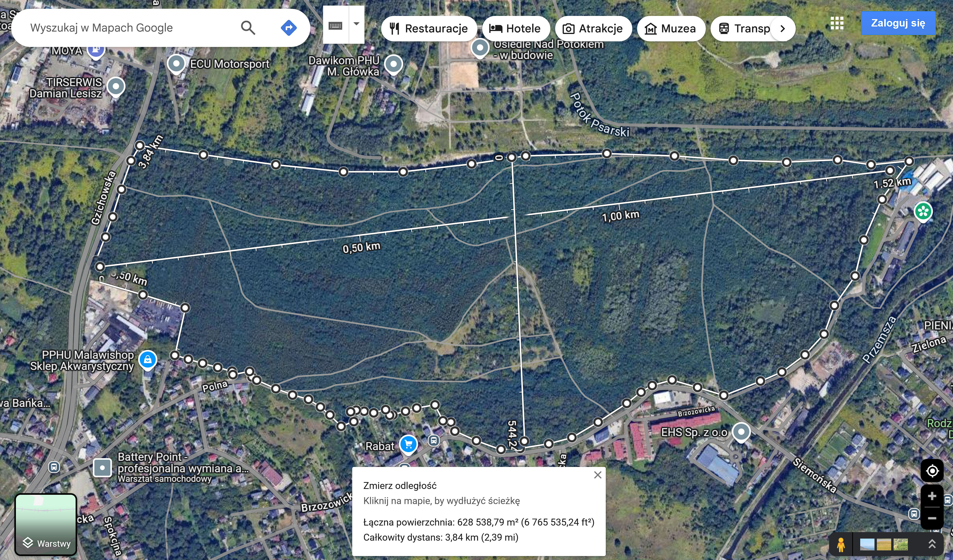The height and width of the screenshot is (560, 953).
Task: Open directions with the blue arrow icon
Action: coord(289,28)
